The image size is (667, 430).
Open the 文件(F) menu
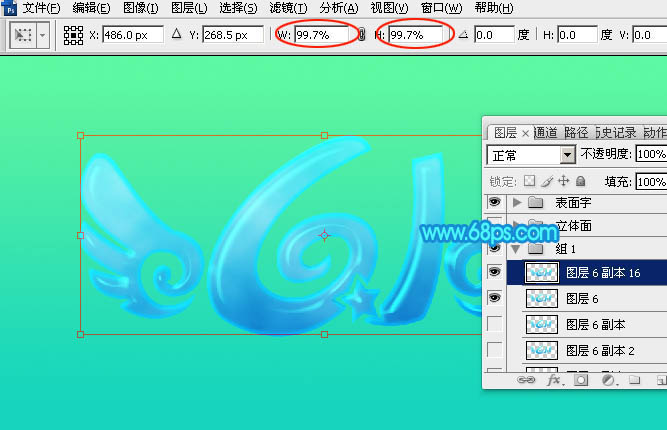tap(41, 8)
